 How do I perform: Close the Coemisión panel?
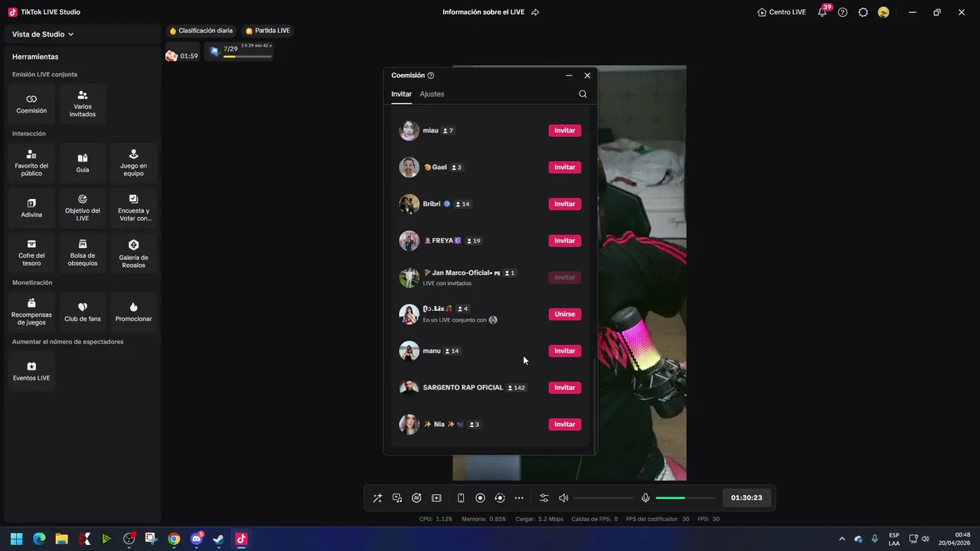coord(587,76)
